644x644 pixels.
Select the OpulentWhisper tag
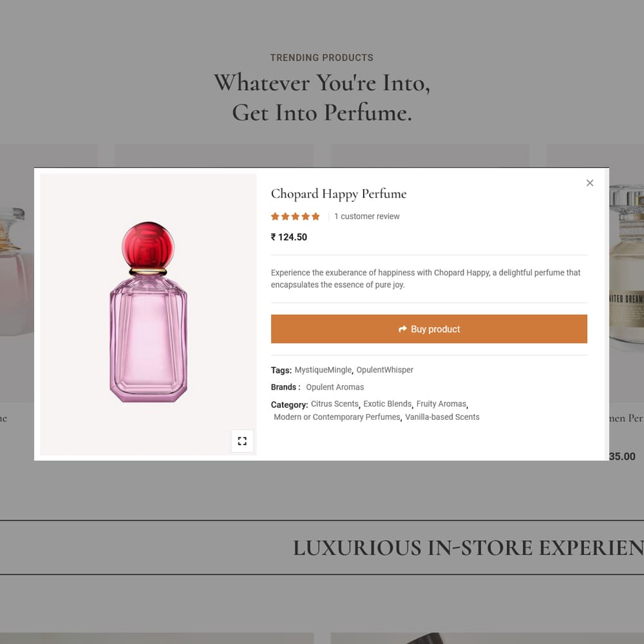[385, 370]
